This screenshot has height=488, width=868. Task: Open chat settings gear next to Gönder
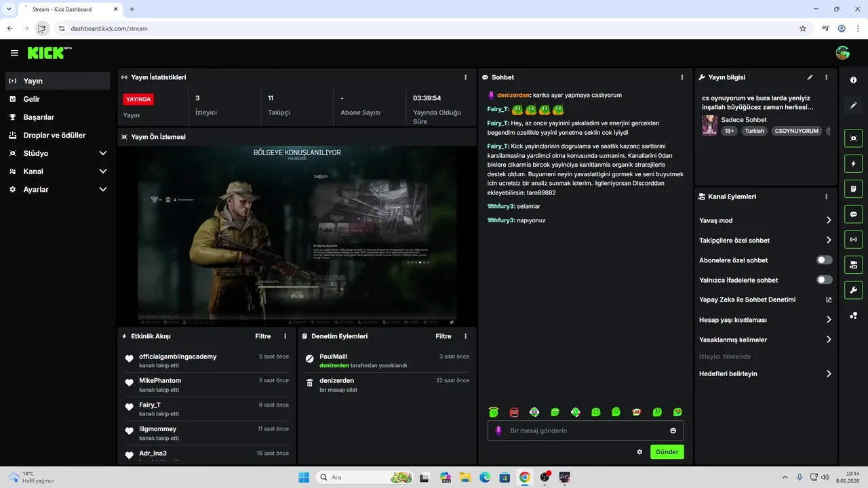click(x=639, y=452)
